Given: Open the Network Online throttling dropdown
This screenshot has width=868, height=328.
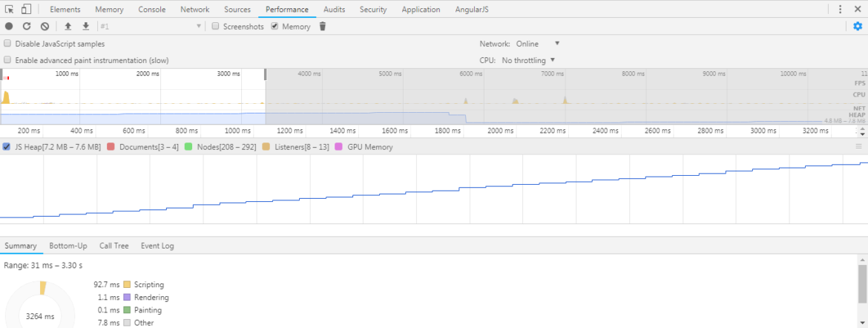Looking at the screenshot, I should [x=538, y=44].
